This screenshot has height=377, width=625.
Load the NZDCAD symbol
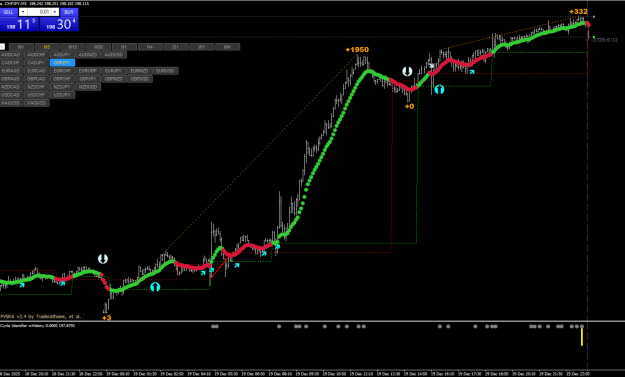[11, 87]
